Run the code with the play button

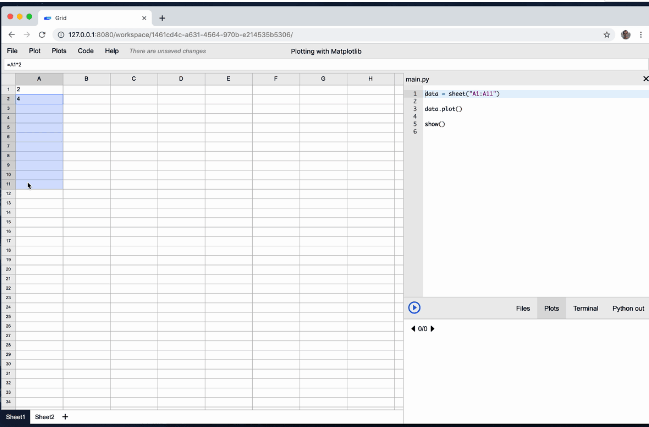[x=414, y=307]
